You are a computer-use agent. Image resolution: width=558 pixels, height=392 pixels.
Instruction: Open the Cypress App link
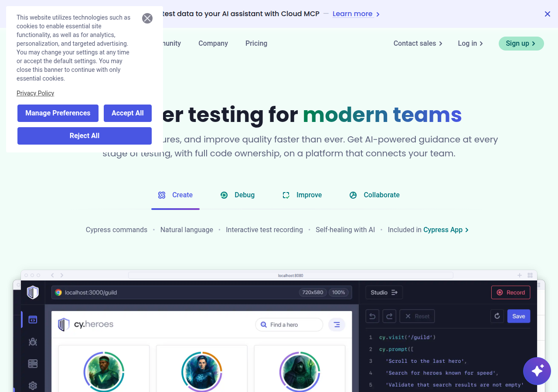pyautogui.click(x=446, y=230)
